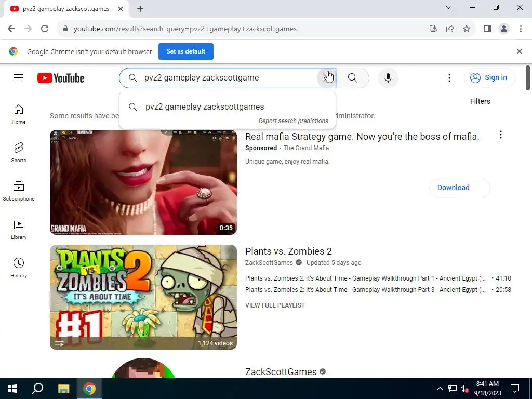Select suggestion 'pvz2 gameplay zackscottgames'
This screenshot has width=532, height=399.
click(x=228, y=107)
